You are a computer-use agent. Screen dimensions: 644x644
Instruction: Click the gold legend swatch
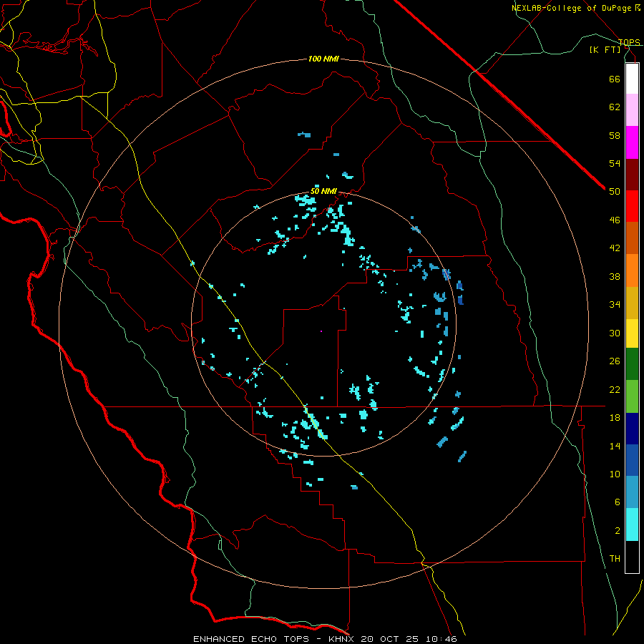632,303
